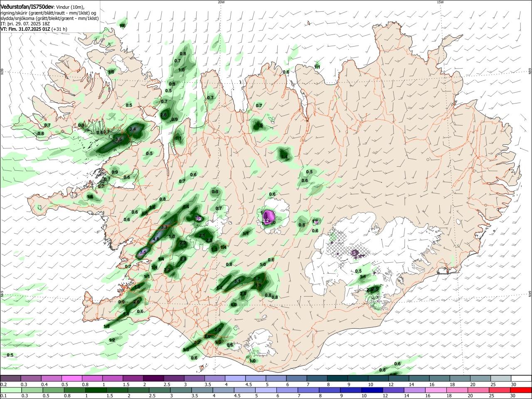532x399 pixels.
Task: Click the slydda/snjókoma description line
Action: [x=49, y=18]
